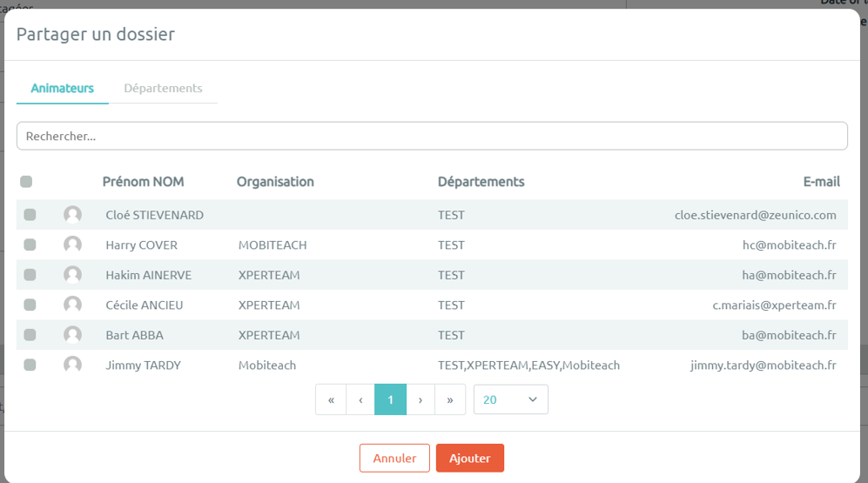Focus the Rechercher search field
The width and height of the screenshot is (868, 483).
coord(432,136)
